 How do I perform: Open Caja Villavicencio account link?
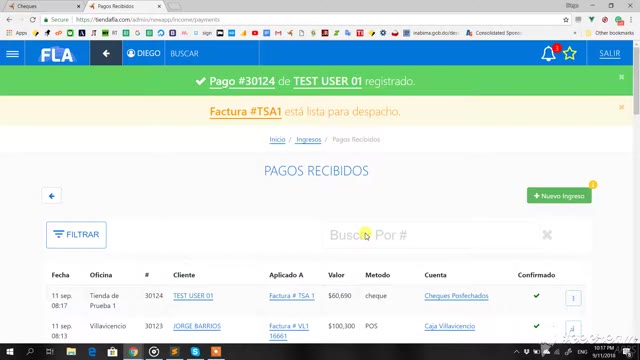[x=449, y=326]
